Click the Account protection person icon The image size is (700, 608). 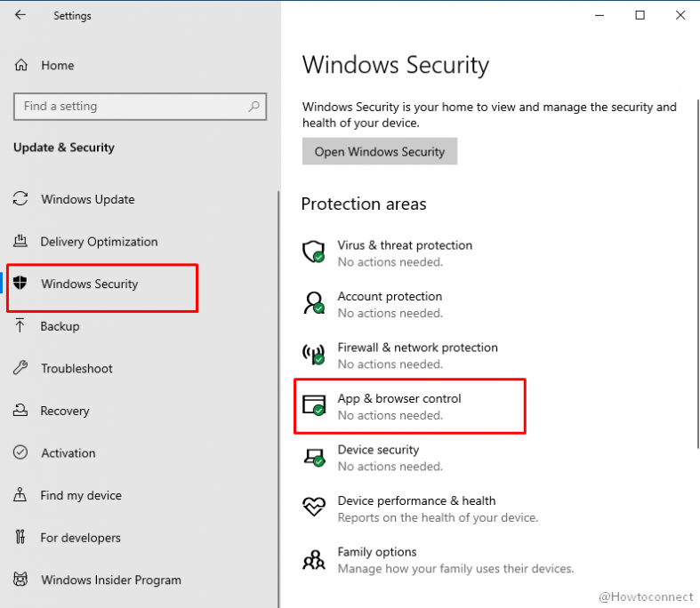click(314, 303)
